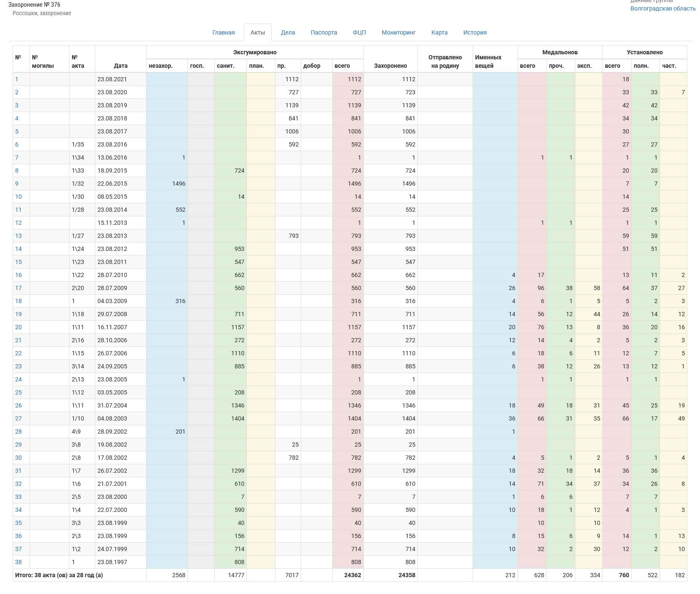Switch to the История tab
The height and width of the screenshot is (594, 700).
click(x=475, y=32)
